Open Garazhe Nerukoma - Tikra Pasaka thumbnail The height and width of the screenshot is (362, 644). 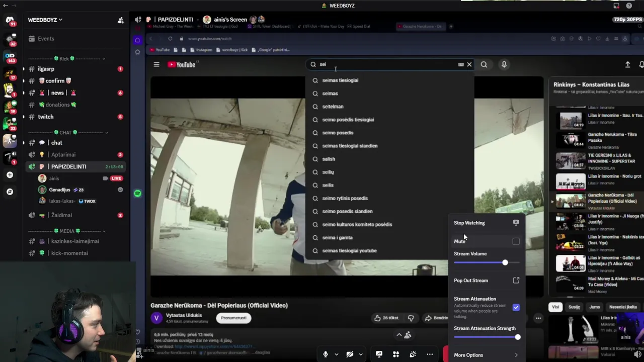[571, 140]
